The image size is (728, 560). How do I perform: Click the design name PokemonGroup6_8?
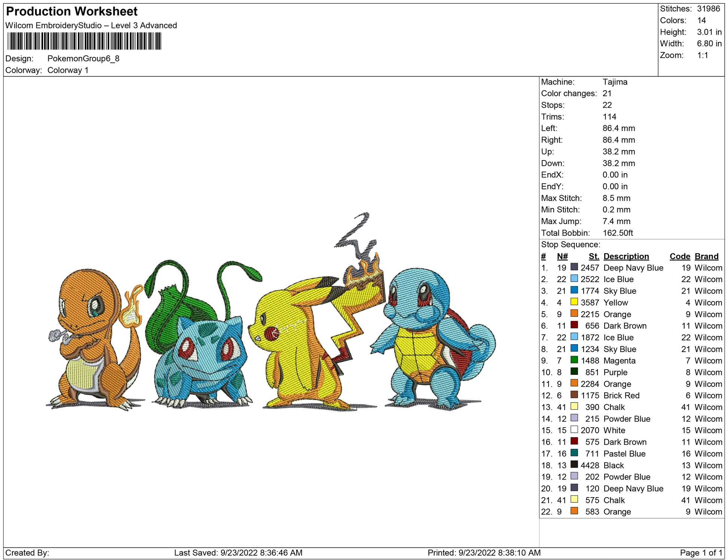(x=83, y=58)
